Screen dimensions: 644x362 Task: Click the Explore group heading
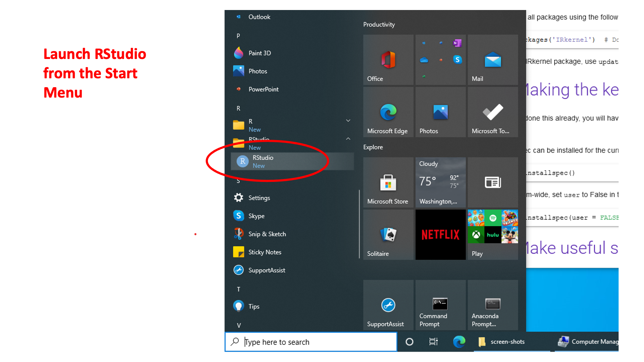pos(373,147)
